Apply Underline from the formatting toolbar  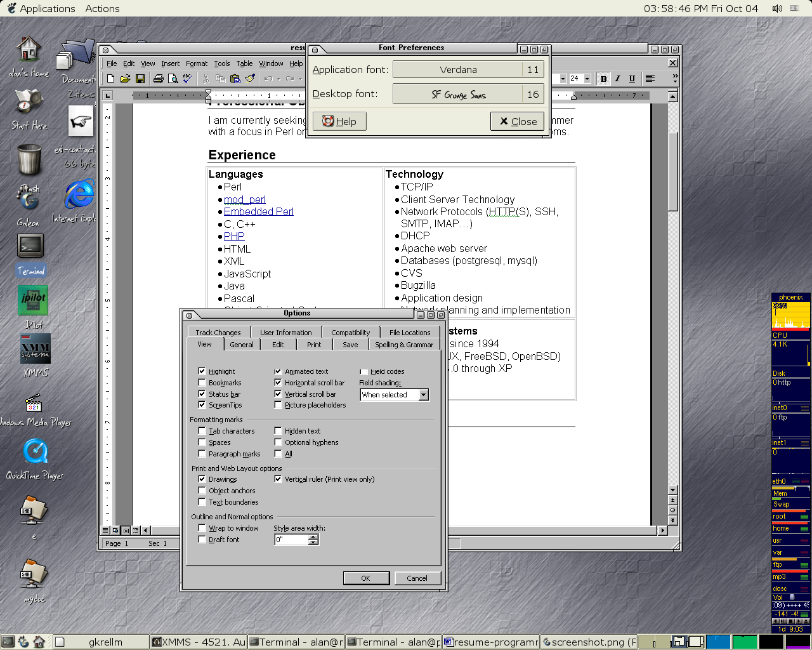coord(632,79)
